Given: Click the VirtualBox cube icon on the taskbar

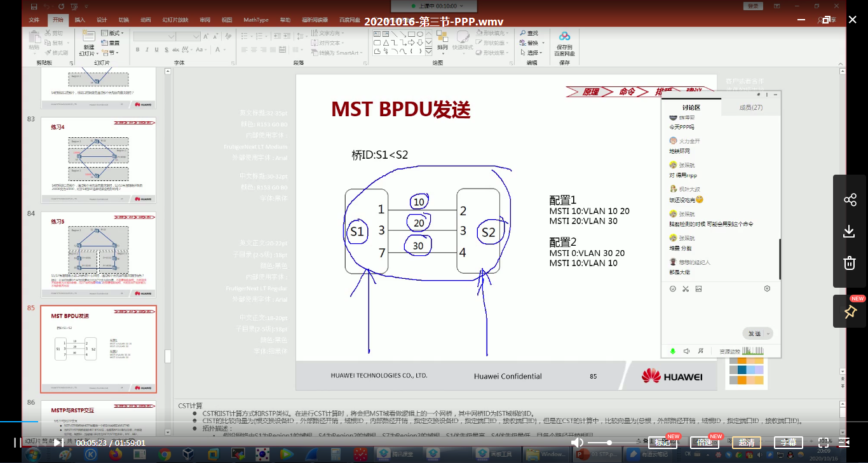Looking at the screenshot, I should 189,454.
